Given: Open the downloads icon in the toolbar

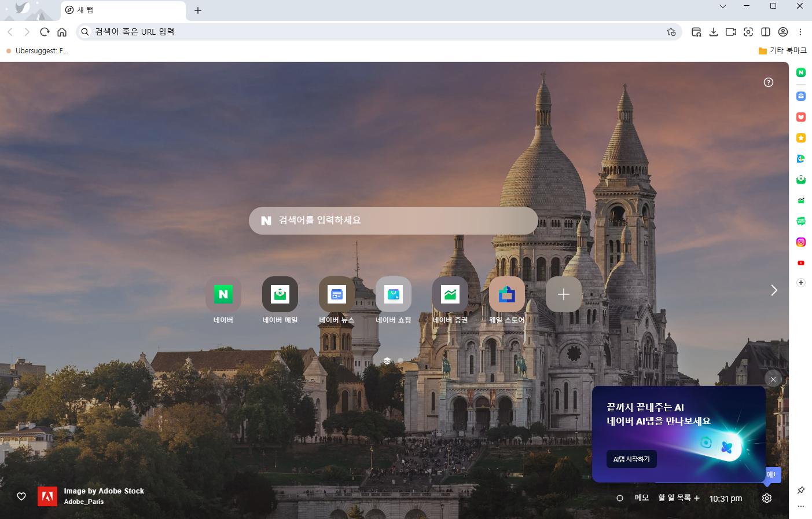Looking at the screenshot, I should tap(714, 32).
